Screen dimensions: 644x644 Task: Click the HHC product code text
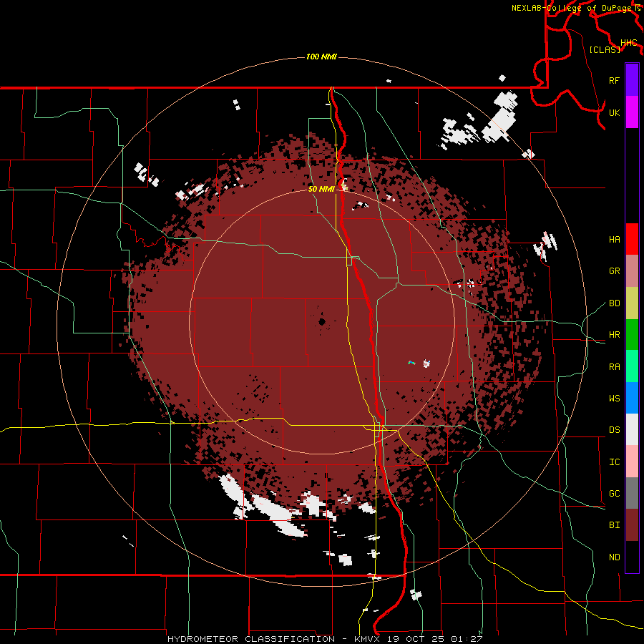(629, 43)
